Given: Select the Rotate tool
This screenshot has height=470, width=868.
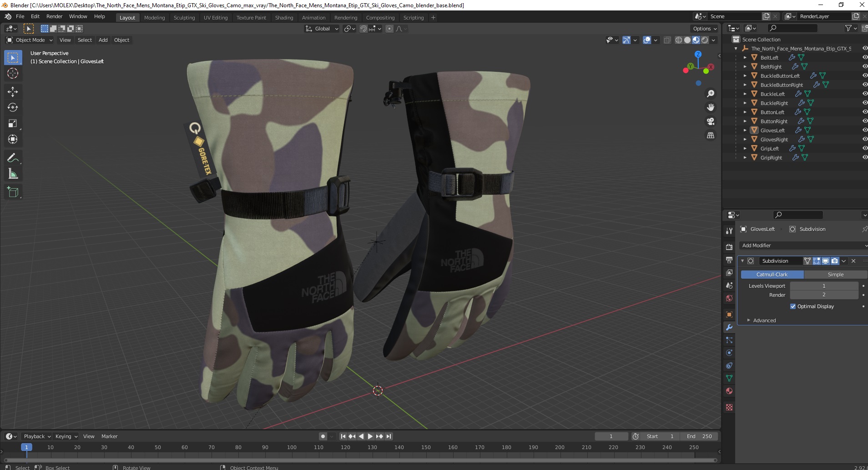Looking at the screenshot, I should 13,108.
